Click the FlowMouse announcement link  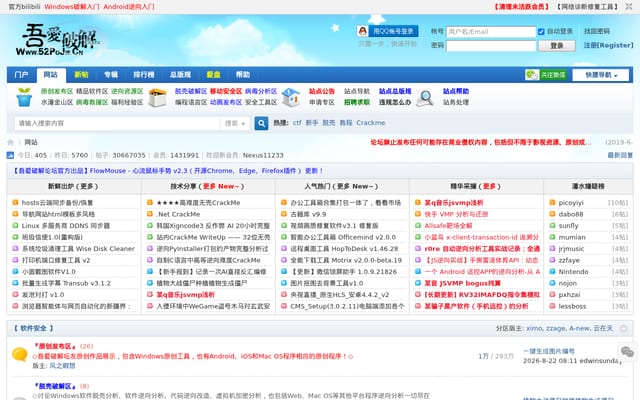click(168, 171)
